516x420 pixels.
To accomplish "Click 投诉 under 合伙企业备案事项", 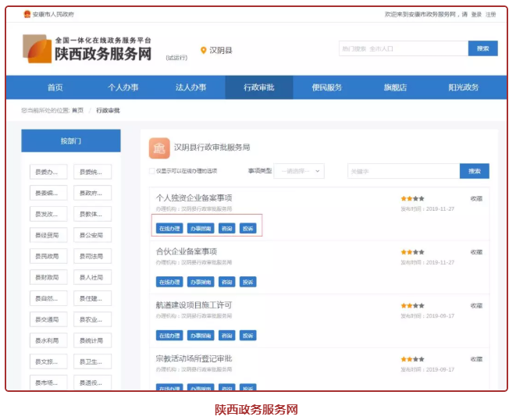I will click(247, 282).
